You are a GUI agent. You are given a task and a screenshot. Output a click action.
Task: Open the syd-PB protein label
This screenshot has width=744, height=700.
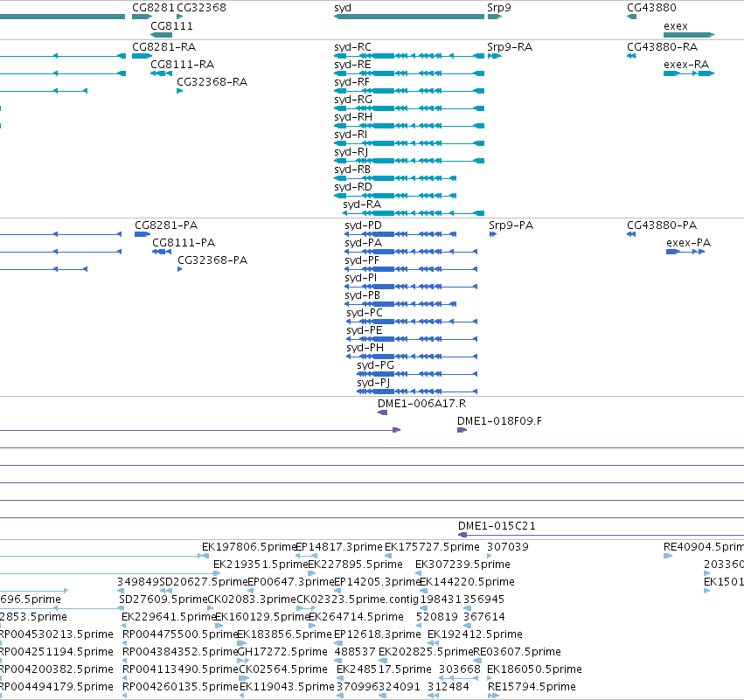[362, 295]
